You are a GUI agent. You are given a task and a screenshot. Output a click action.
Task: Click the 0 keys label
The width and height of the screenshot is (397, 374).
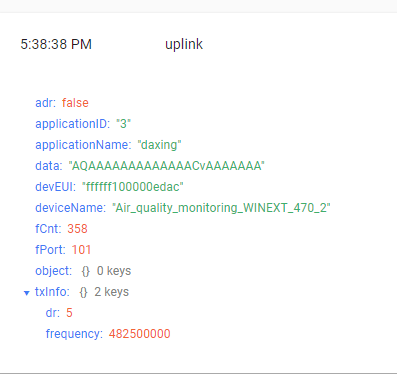[114, 271]
